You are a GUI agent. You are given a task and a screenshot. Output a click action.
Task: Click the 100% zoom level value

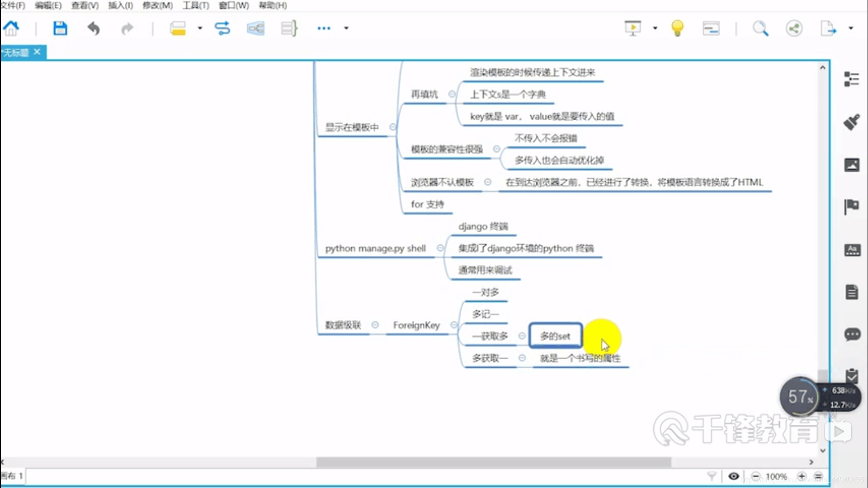click(777, 476)
